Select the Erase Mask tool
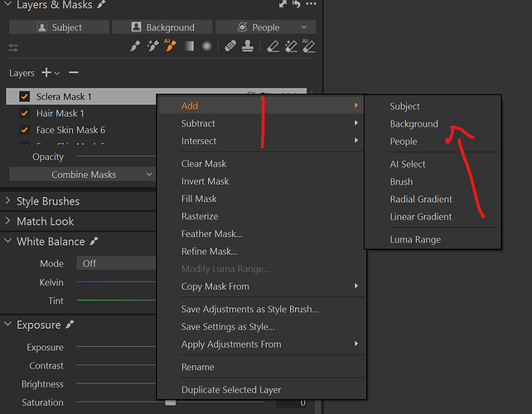Image resolution: width=532 pixels, height=414 pixels. coord(273,46)
